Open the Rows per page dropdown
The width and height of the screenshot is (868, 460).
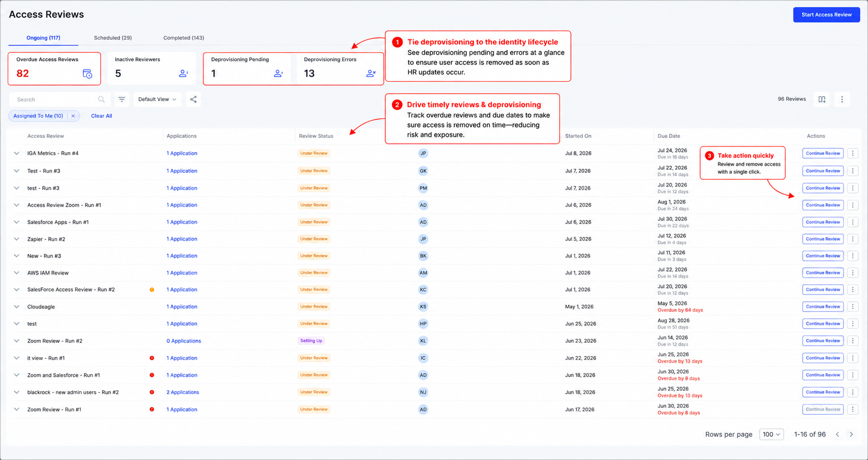771,434
